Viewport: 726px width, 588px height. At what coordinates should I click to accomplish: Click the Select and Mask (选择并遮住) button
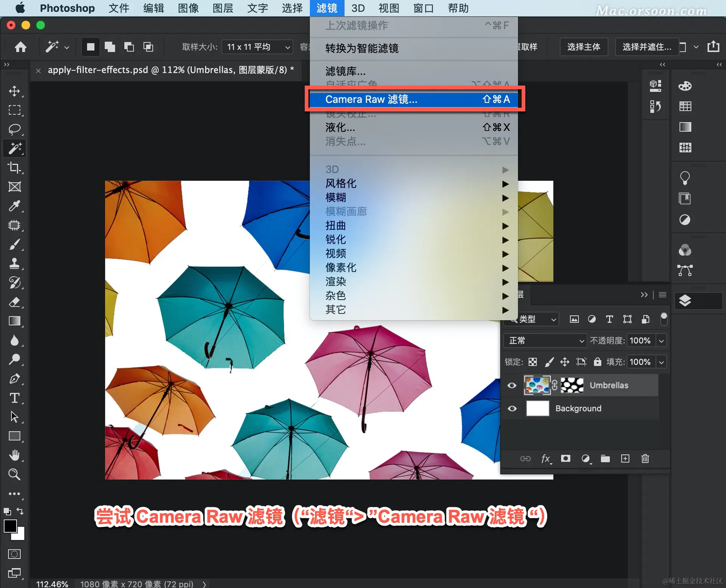pos(647,47)
